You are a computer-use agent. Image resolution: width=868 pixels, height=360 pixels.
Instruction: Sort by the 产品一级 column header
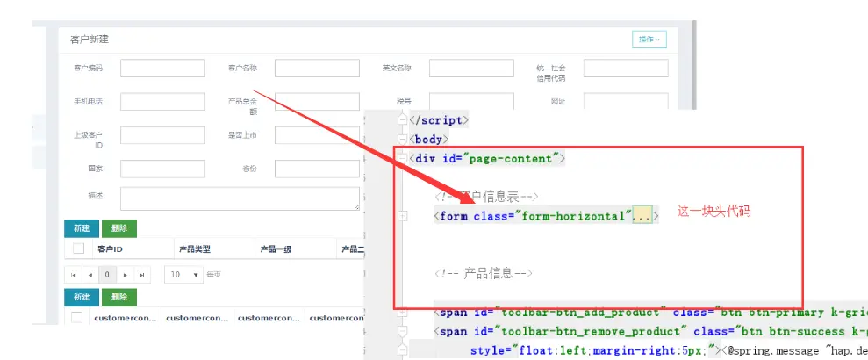pyautogui.click(x=276, y=249)
